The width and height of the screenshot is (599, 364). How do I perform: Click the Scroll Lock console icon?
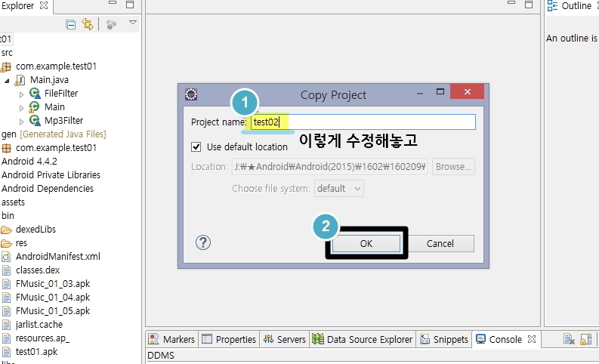coord(585,339)
